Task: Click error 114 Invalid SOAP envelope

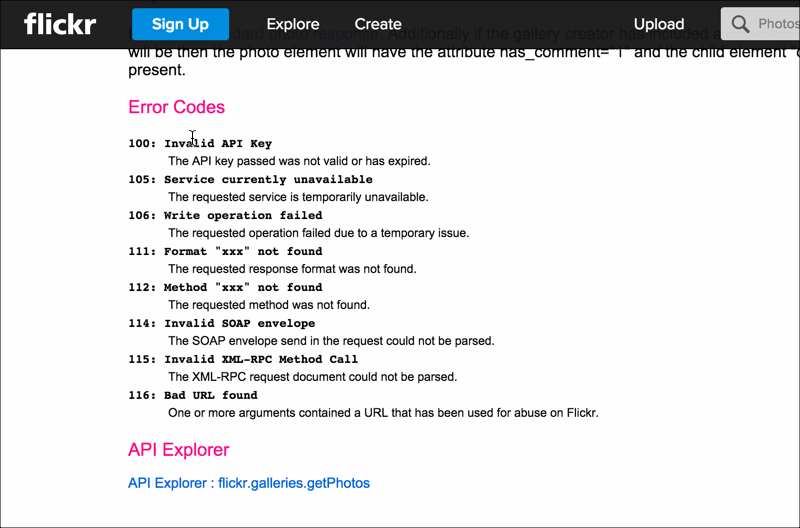Action: pyautogui.click(x=221, y=324)
